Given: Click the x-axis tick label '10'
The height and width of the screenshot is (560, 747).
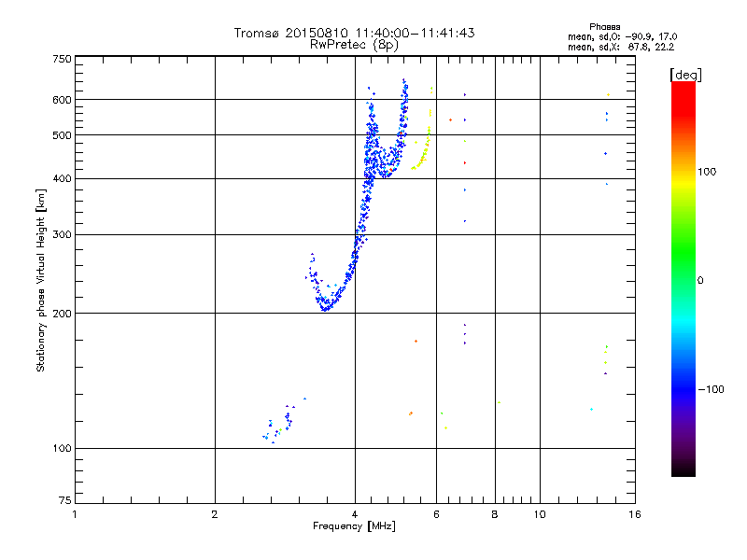Looking at the screenshot, I should pos(540,514).
